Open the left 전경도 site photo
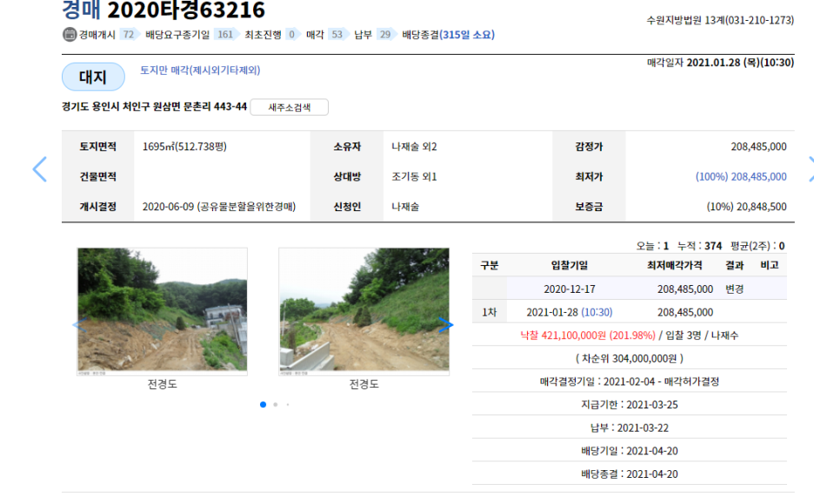814x504 pixels. click(x=163, y=311)
